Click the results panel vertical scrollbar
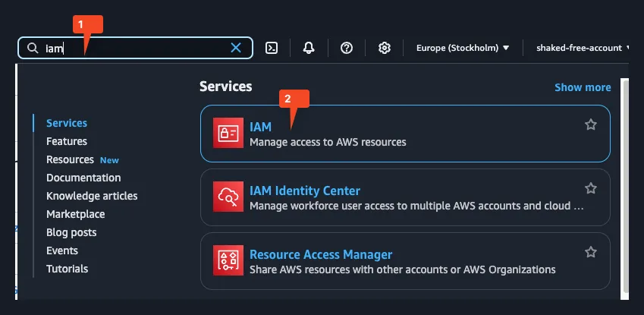 (x=625, y=185)
